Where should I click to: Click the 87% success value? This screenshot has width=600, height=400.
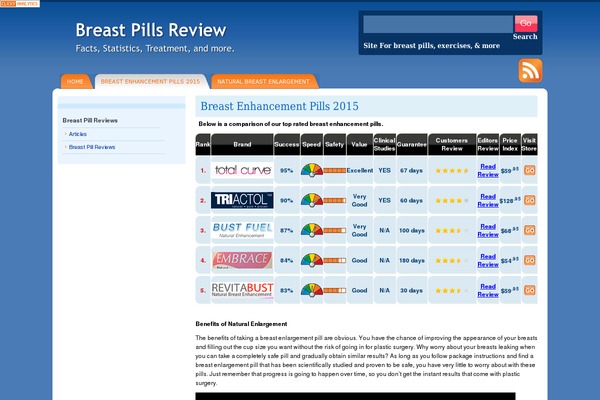(286, 230)
